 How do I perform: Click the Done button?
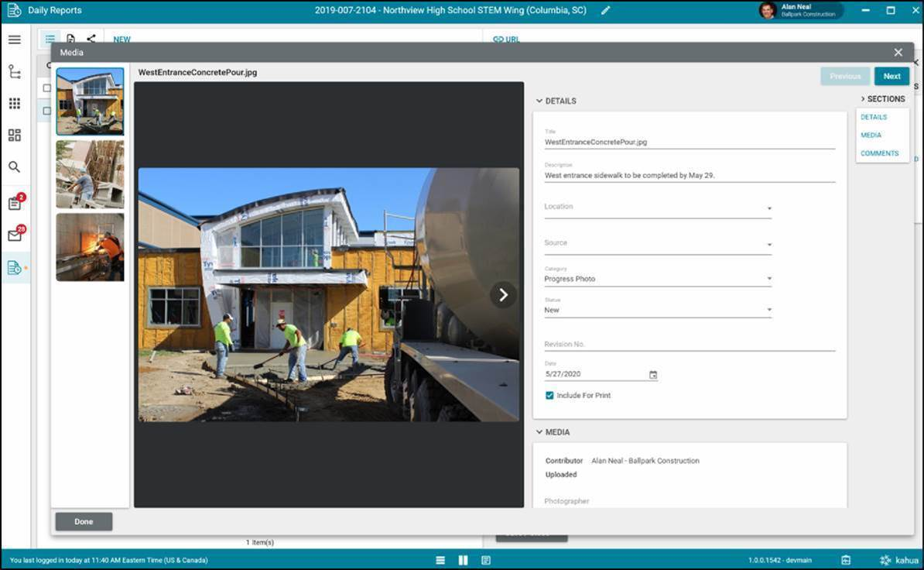click(84, 522)
